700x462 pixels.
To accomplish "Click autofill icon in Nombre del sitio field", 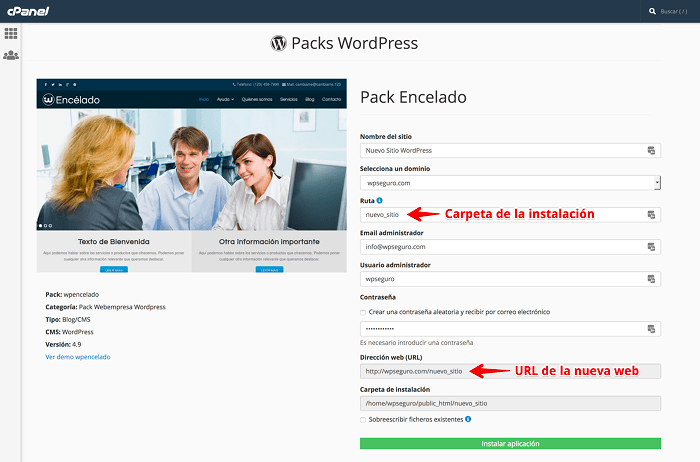I will coord(651,150).
